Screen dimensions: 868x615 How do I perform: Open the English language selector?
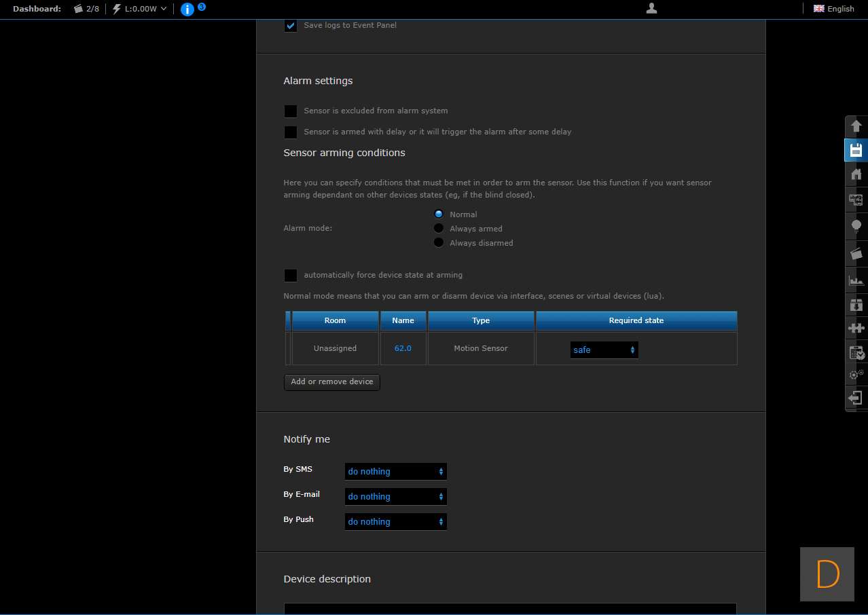833,9
